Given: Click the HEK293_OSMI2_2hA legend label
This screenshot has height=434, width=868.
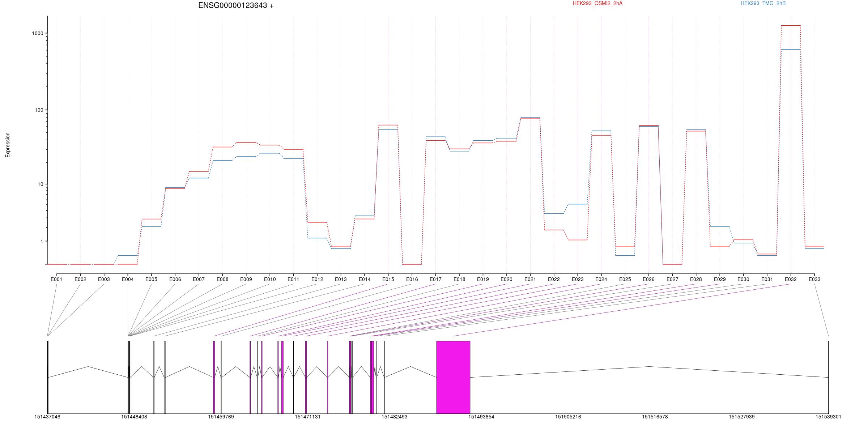Looking at the screenshot, I should click(x=597, y=3).
